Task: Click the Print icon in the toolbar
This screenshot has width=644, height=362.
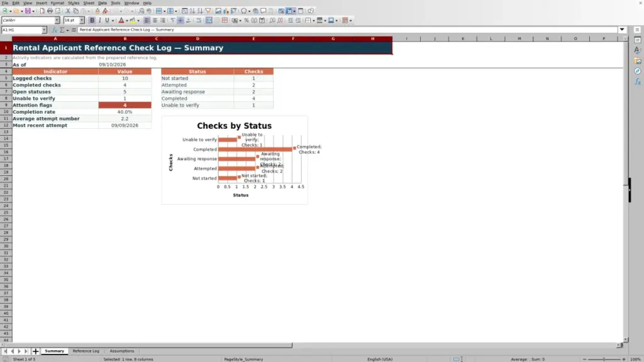Action: (50, 11)
